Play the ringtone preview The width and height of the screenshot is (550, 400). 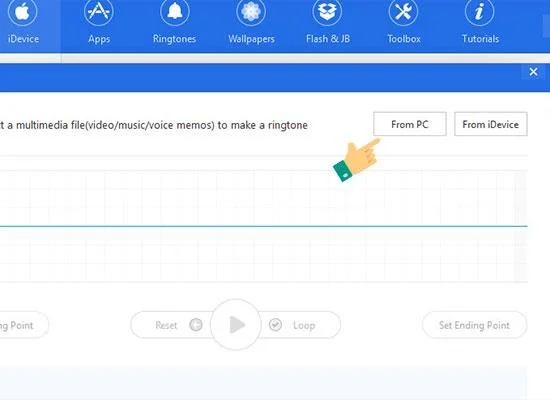tap(236, 325)
